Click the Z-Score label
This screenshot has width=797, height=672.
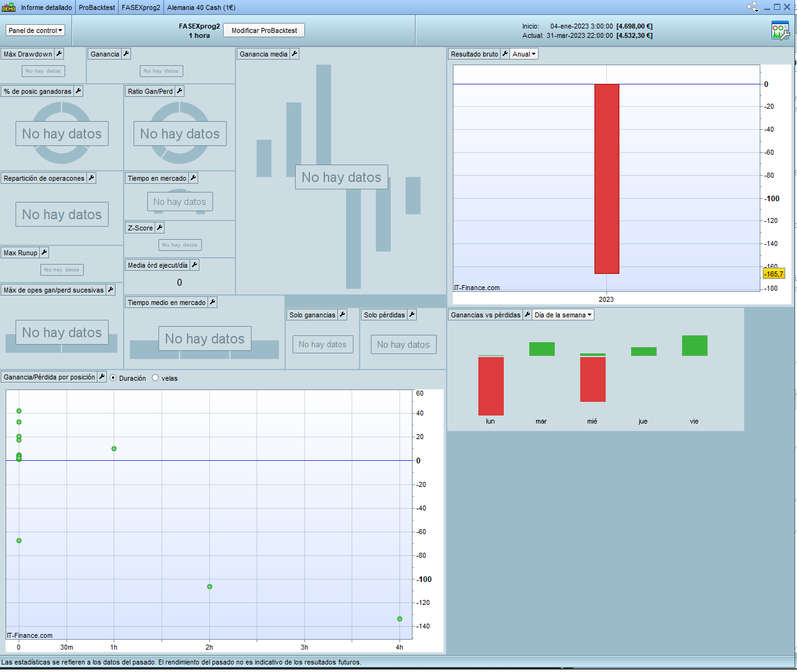pyautogui.click(x=140, y=228)
